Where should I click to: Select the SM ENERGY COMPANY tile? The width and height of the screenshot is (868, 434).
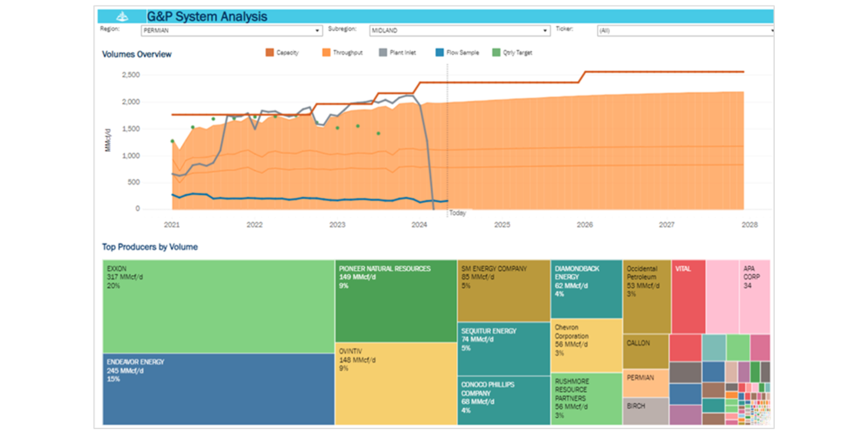tap(503, 291)
